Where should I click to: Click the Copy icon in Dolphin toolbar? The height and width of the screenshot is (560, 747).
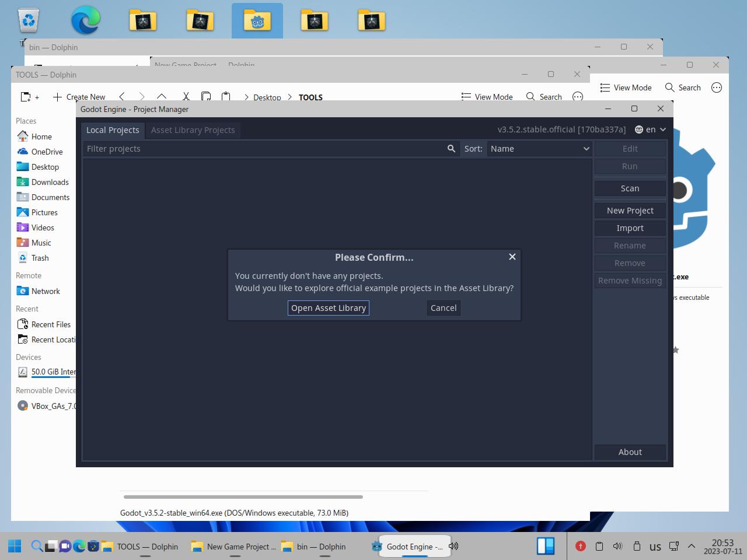tap(206, 97)
